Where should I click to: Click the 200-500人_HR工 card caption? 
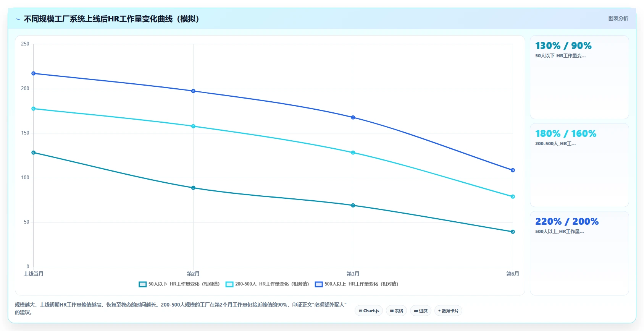pos(555,144)
